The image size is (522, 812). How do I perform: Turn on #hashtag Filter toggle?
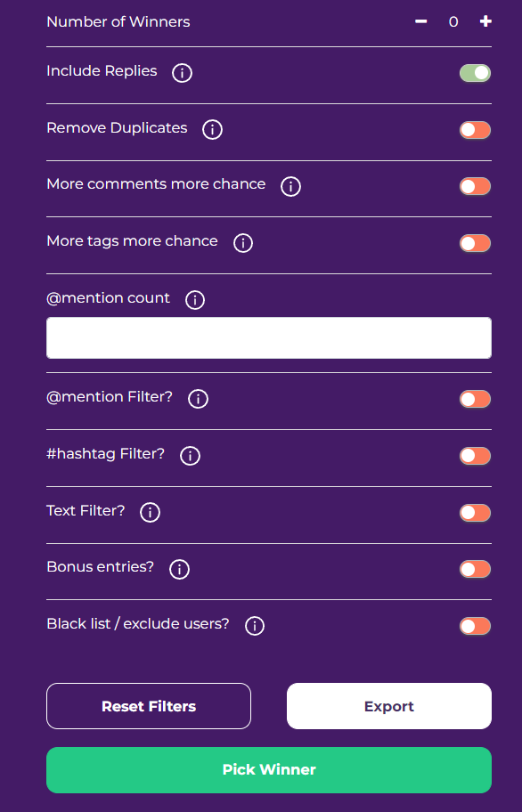coord(475,456)
